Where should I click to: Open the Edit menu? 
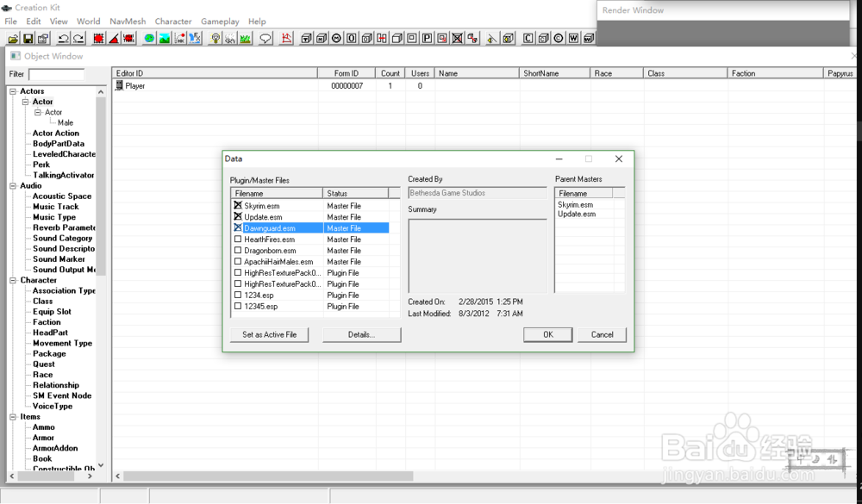(x=34, y=22)
